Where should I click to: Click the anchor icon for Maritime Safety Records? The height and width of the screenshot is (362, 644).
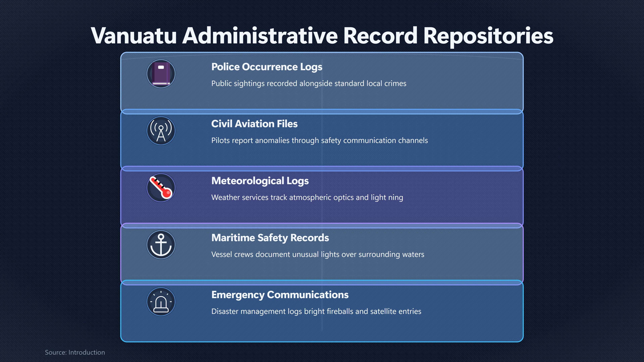(x=161, y=245)
